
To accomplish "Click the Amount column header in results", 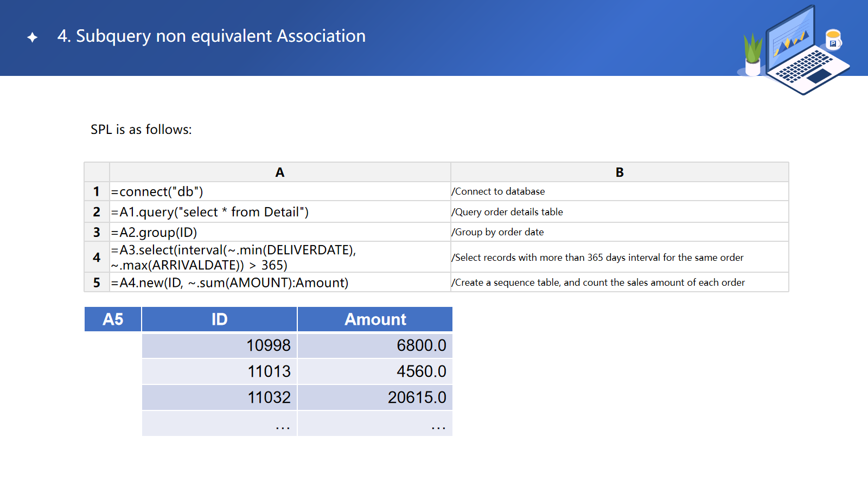I will [x=375, y=319].
